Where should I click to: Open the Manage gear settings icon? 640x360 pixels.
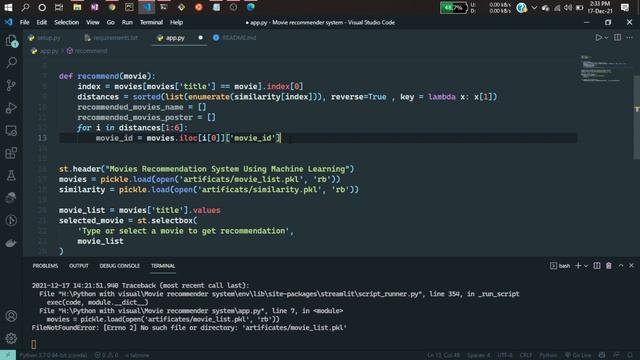coord(11,338)
